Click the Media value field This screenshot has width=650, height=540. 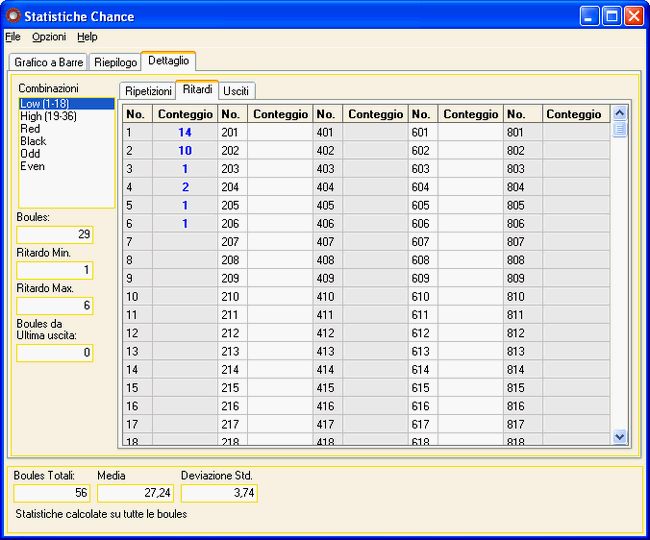[x=135, y=493]
